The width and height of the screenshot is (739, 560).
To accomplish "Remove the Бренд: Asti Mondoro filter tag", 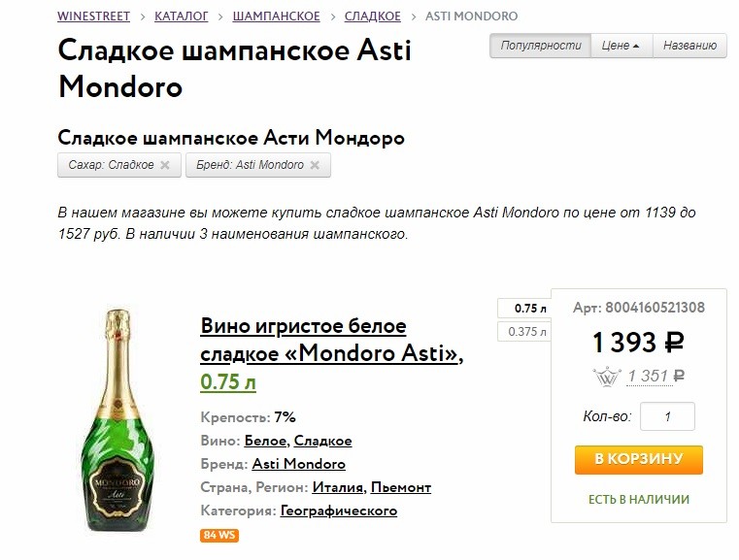I will tap(317, 166).
